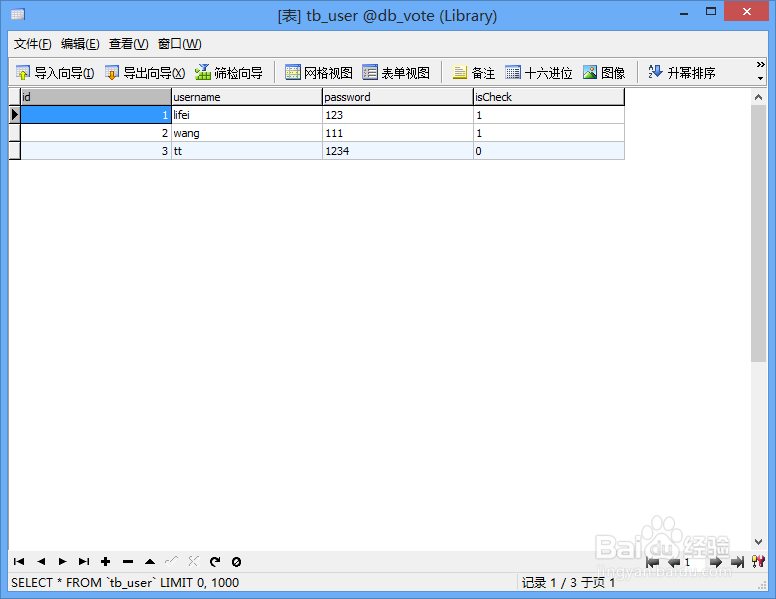The height and width of the screenshot is (599, 776).
Task: Select the isCheck cell of row tt
Action: (549, 151)
